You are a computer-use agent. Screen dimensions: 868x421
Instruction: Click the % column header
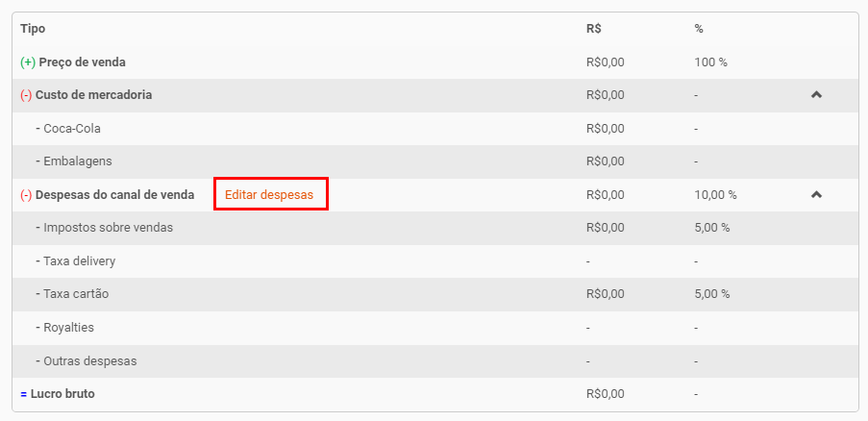[699, 29]
